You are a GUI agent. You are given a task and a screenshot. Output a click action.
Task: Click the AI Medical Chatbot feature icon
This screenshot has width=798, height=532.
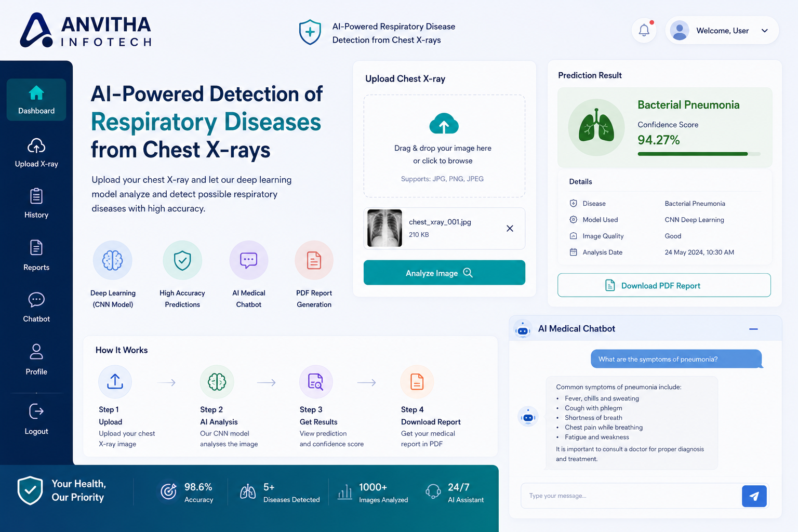click(249, 260)
